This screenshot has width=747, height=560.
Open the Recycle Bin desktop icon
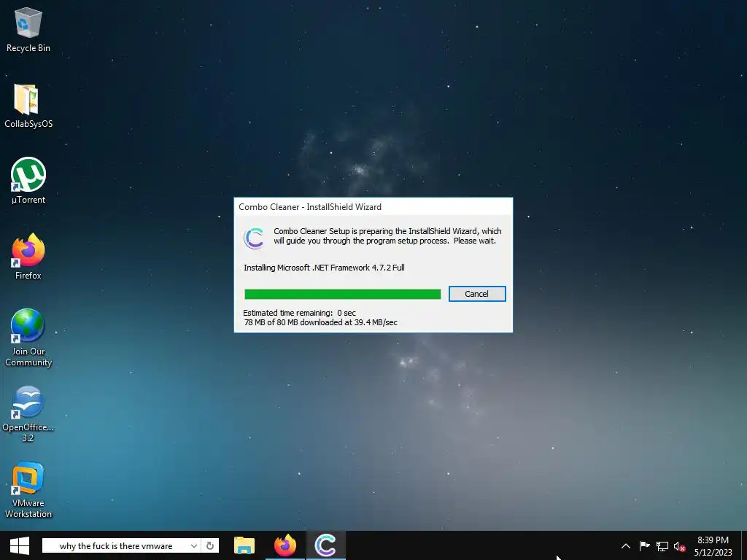[28, 29]
